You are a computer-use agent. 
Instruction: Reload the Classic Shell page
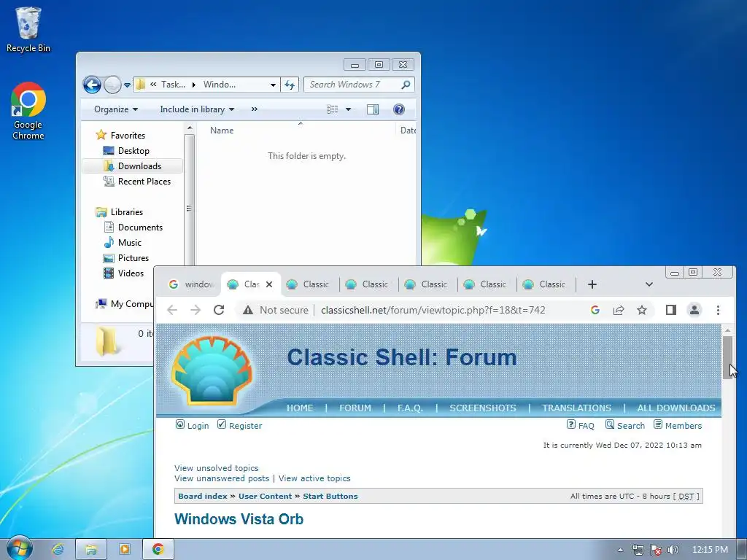coord(219,310)
